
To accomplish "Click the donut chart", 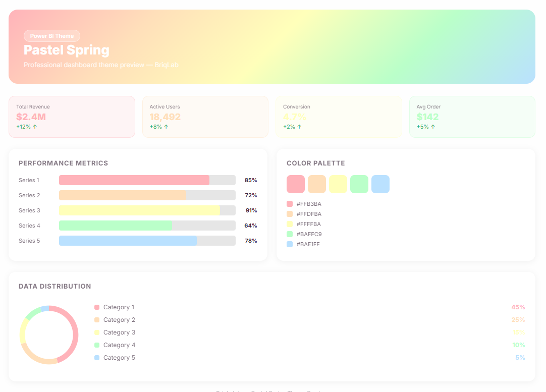I will (49, 335).
